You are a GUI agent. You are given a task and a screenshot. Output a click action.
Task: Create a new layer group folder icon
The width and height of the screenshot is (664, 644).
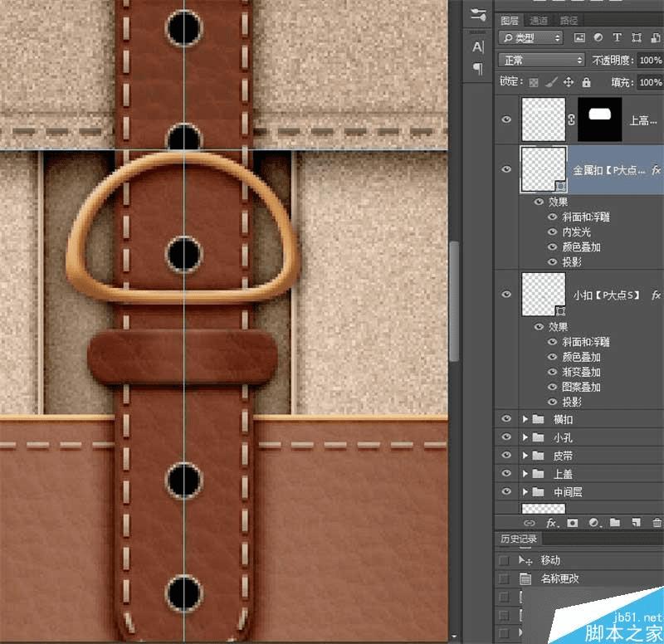pyautogui.click(x=615, y=523)
